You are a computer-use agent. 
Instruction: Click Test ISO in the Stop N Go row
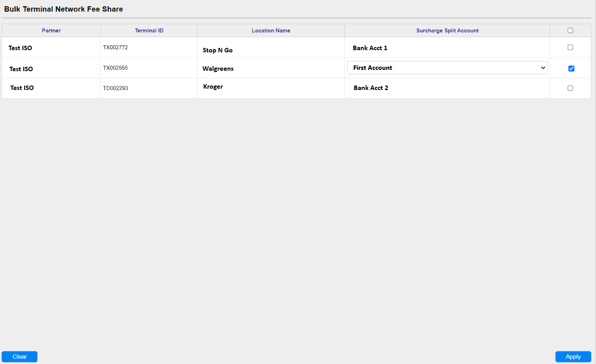coord(20,48)
